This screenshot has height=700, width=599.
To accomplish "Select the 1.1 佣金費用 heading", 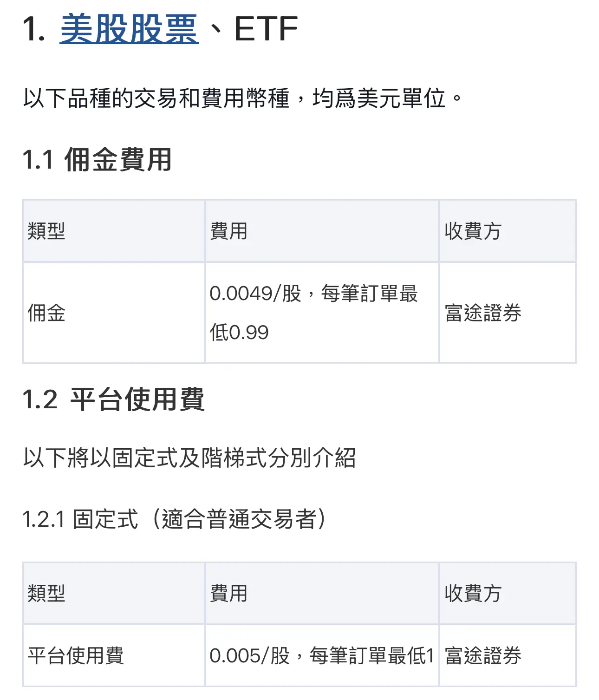I will click(97, 159).
